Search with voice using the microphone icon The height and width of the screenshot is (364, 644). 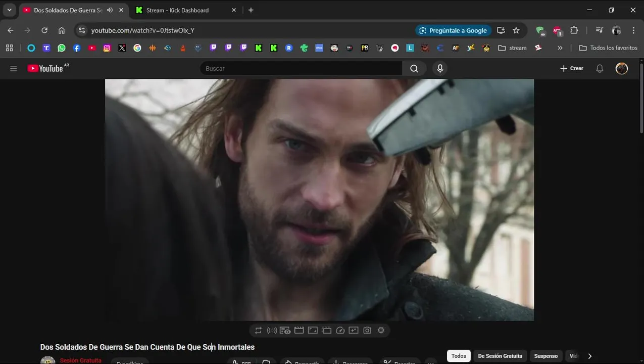440,68
